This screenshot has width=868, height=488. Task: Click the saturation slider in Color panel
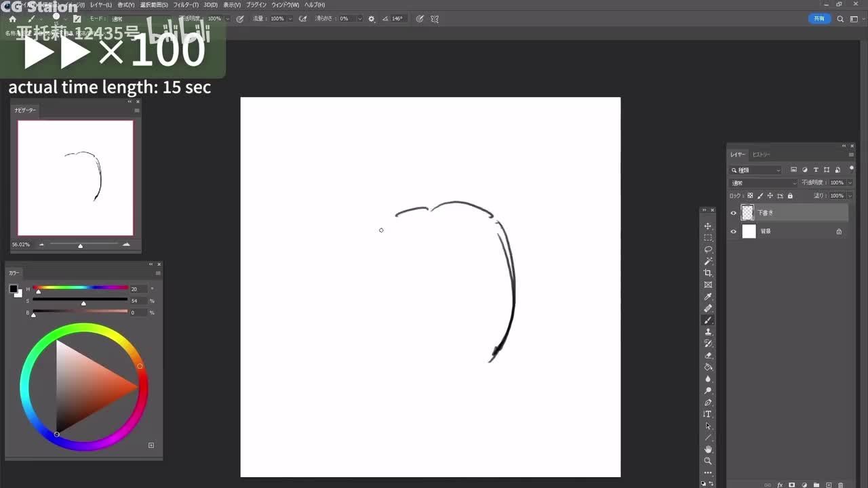click(x=80, y=299)
